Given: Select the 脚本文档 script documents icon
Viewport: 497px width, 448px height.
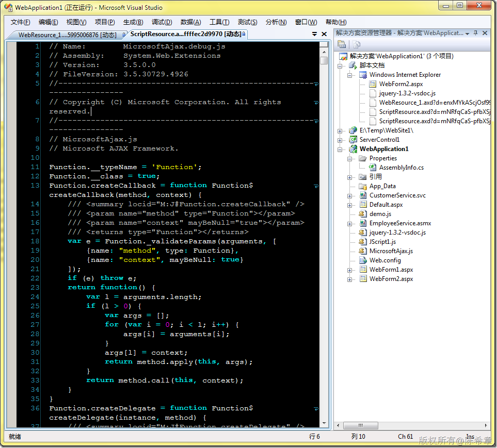Looking at the screenshot, I should (353, 65).
